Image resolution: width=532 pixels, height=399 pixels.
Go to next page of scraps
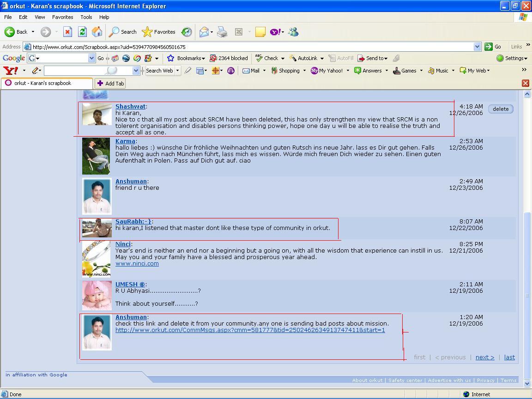click(485, 357)
